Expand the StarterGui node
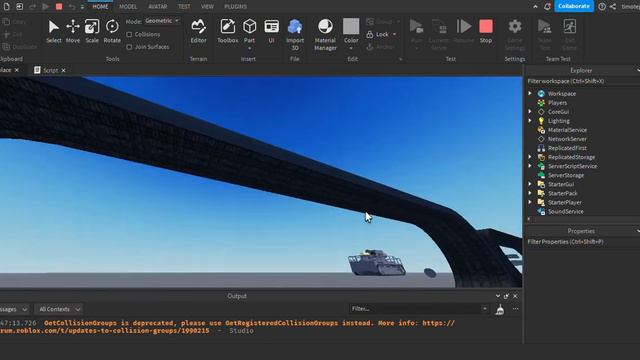The width and height of the screenshot is (640, 360). click(x=530, y=184)
